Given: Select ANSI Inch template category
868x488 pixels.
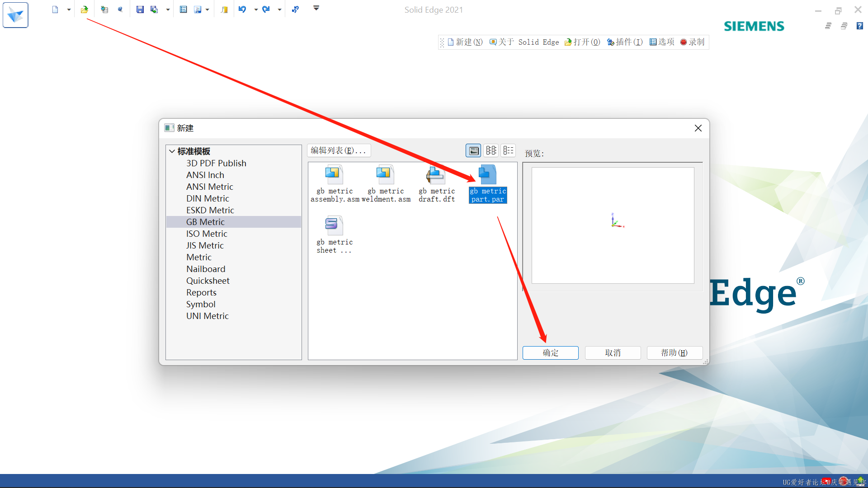Looking at the screenshot, I should pos(205,175).
